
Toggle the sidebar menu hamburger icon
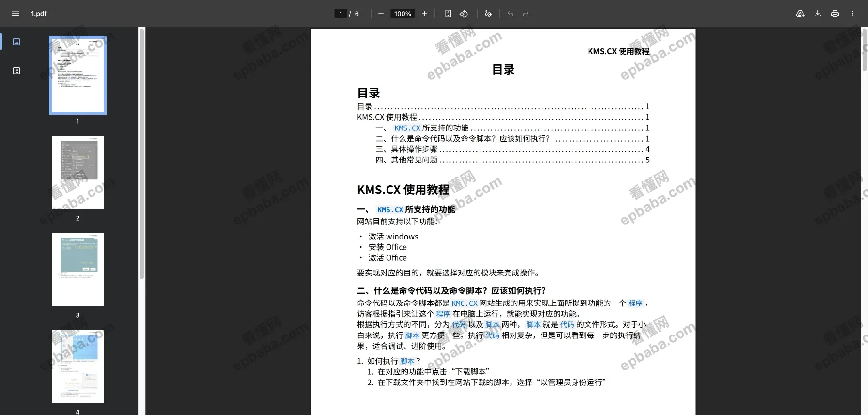coord(15,14)
